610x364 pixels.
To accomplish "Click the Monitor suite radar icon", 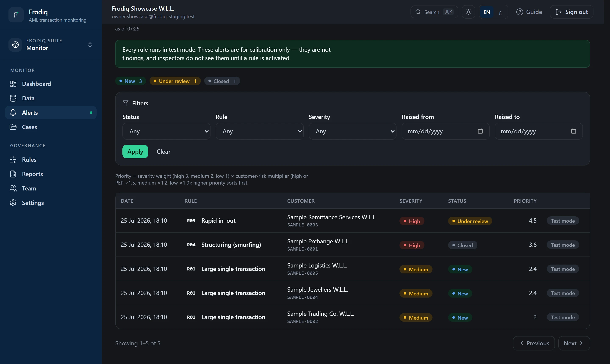I will pyautogui.click(x=15, y=45).
